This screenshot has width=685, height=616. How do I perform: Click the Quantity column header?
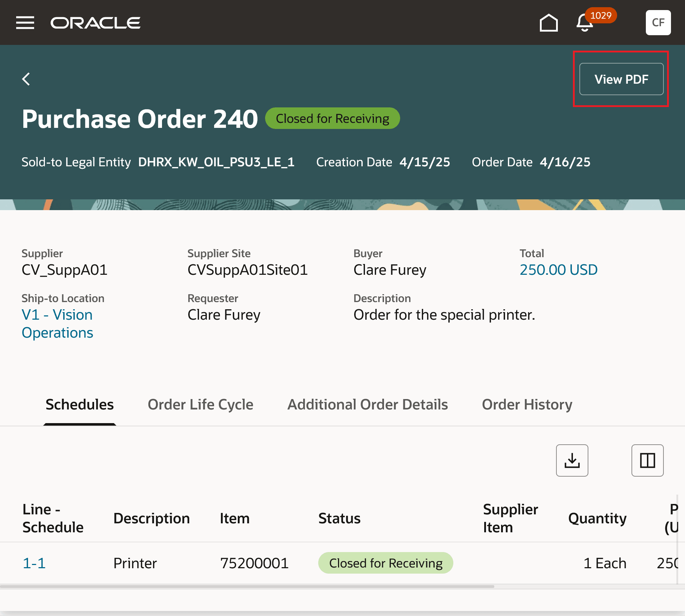(x=597, y=518)
